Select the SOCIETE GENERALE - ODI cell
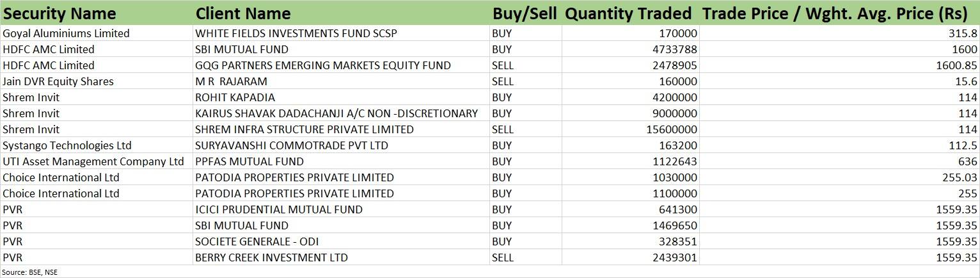This screenshot has width=980, height=278. pos(341,241)
